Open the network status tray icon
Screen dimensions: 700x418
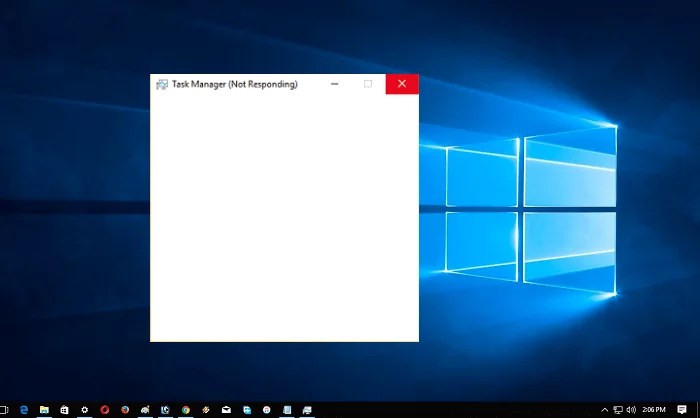tap(618, 410)
